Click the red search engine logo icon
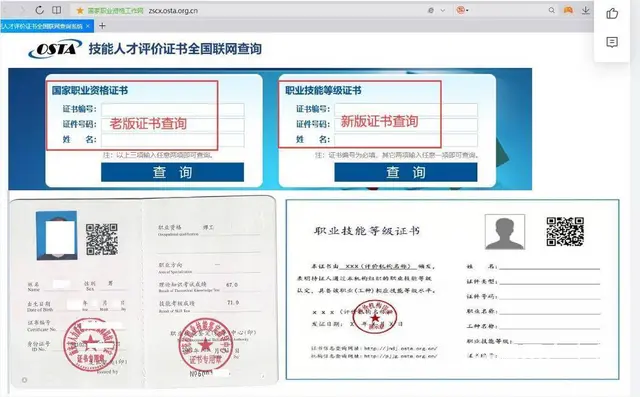Viewport: 640px width, 397px height. click(x=460, y=10)
